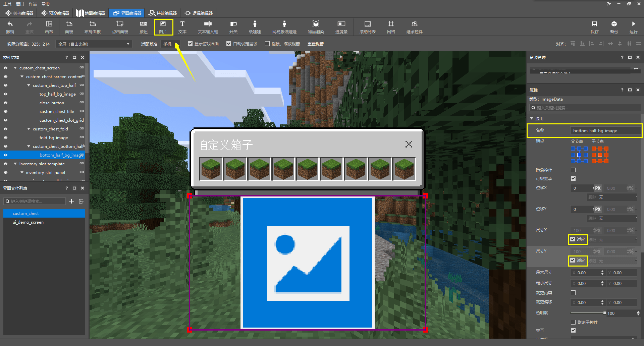The height and width of the screenshot is (346, 644).
Task: Select the 进度条 progress bar tool
Action: [x=341, y=27]
